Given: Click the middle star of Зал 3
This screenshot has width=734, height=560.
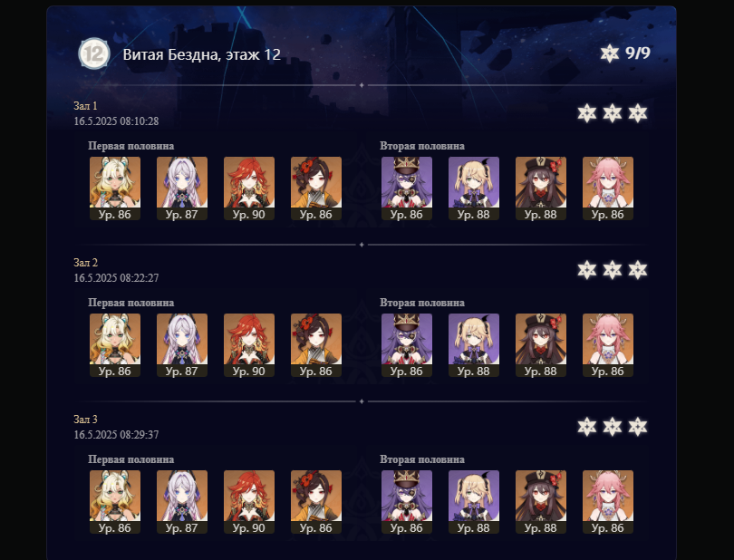Looking at the screenshot, I should [612, 427].
